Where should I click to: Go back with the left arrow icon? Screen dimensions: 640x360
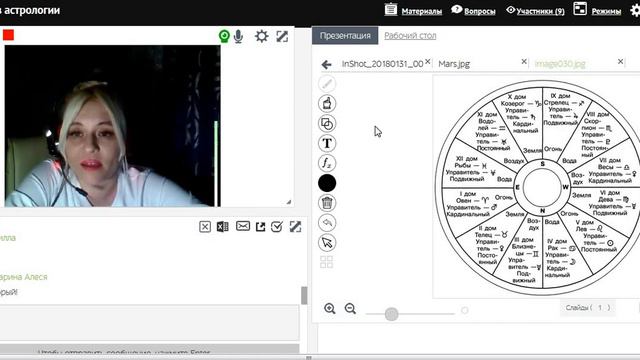point(326,64)
